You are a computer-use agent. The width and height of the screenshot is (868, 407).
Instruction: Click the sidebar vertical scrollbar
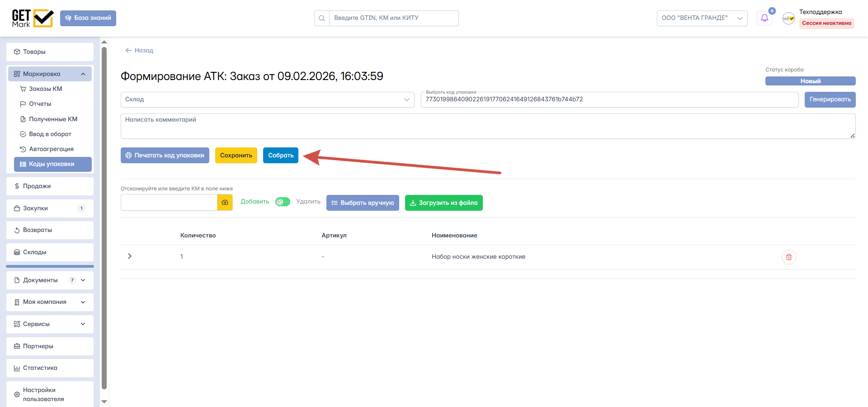tap(104, 217)
